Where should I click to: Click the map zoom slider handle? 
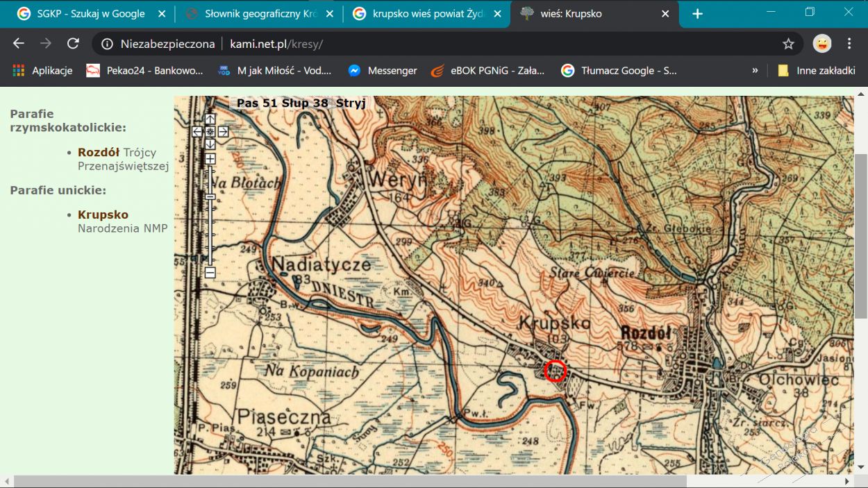210,197
